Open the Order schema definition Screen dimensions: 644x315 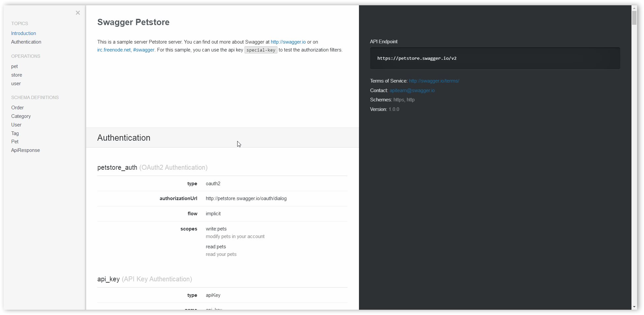point(17,108)
